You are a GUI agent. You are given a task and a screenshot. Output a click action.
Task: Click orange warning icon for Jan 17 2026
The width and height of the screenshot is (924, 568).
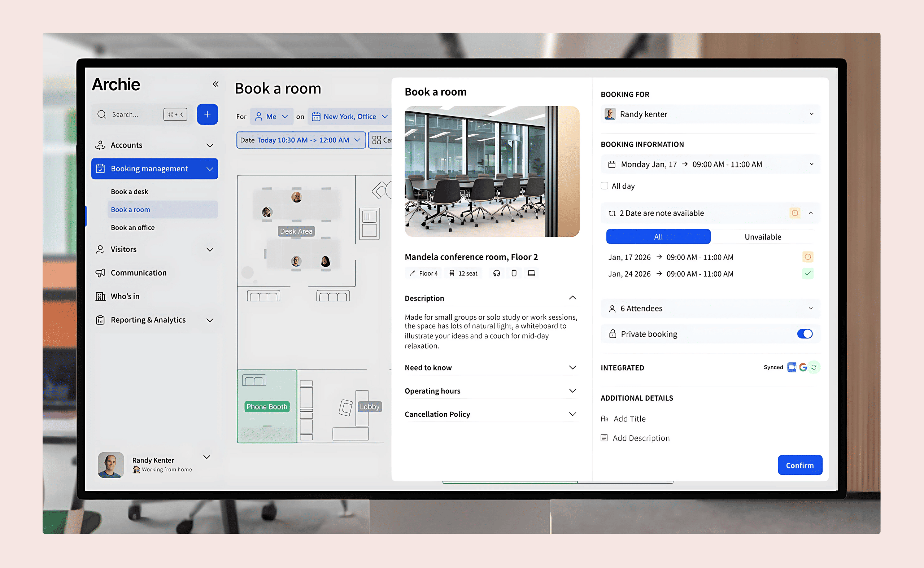point(807,257)
